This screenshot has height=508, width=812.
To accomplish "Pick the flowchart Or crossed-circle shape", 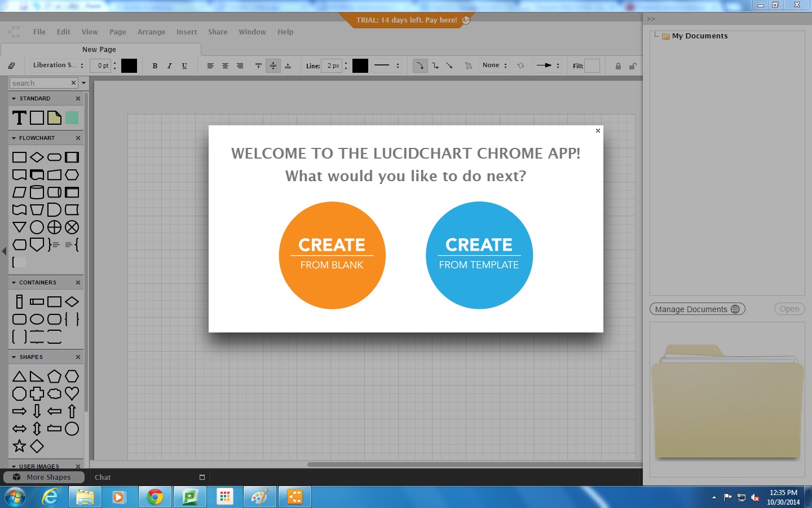I will tap(54, 227).
